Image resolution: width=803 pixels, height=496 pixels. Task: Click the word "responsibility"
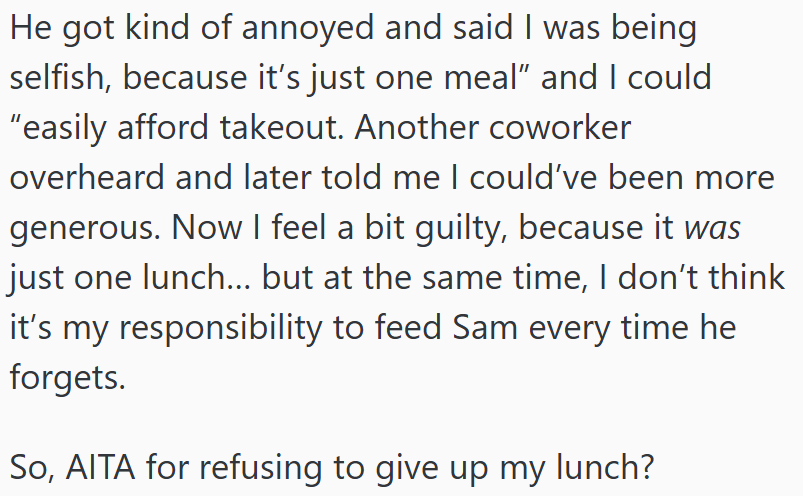(220, 327)
